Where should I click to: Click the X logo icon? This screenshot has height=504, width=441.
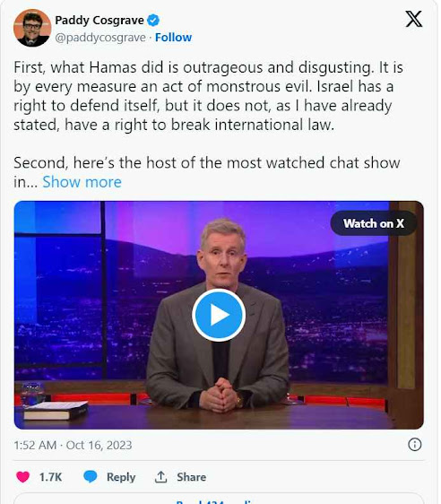click(x=414, y=19)
